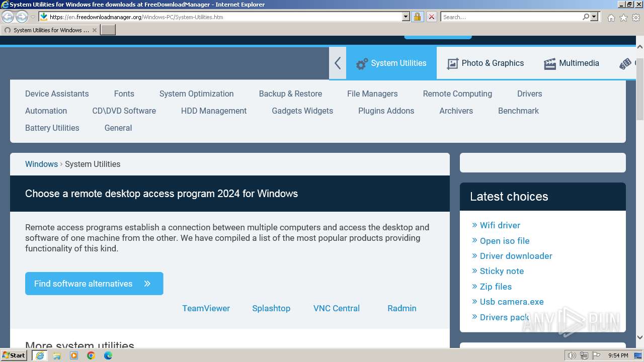Open File Explorer taskbar icon
This screenshot has height=362, width=644.
point(57,355)
